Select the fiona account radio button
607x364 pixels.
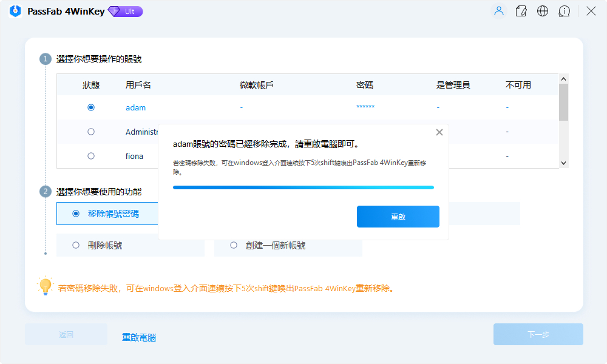click(x=91, y=156)
